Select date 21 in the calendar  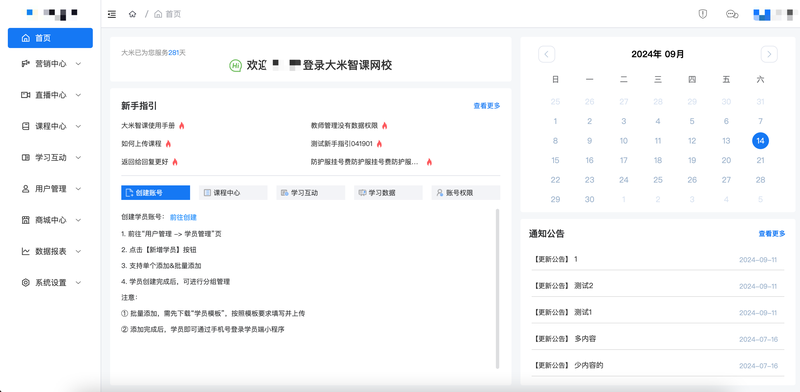pos(760,160)
